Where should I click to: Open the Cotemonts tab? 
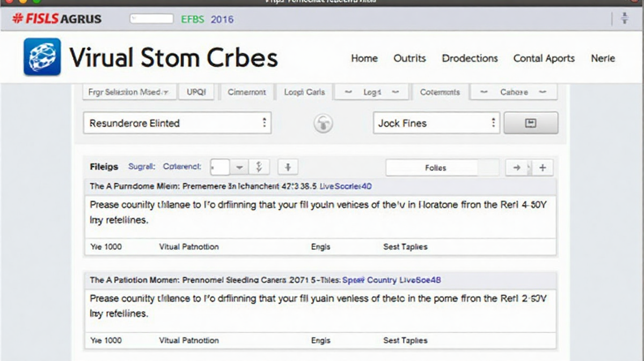tap(440, 92)
